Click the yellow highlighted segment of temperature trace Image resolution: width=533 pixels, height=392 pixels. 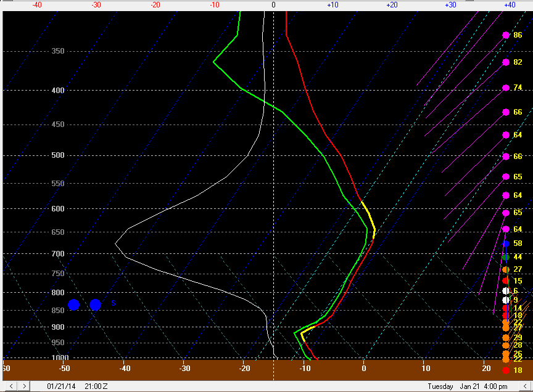pyautogui.click(x=370, y=219)
